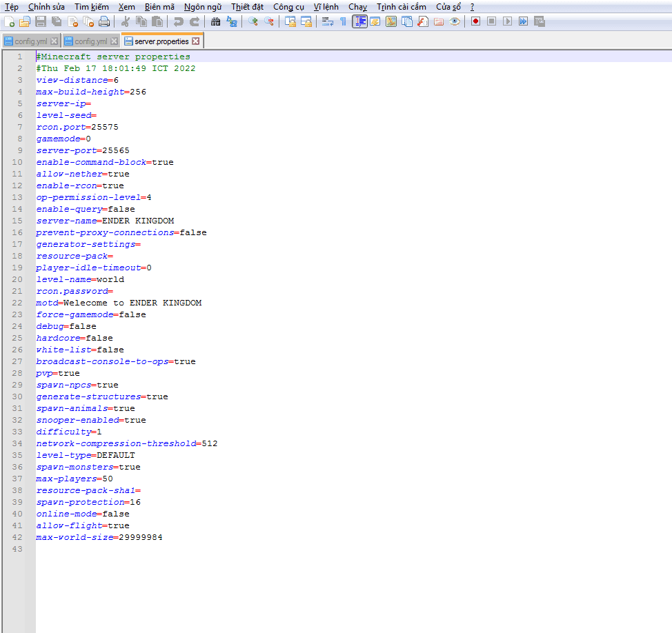672x633 pixels.
Task: Place cursor on the max-players=50 line
Action: point(75,479)
